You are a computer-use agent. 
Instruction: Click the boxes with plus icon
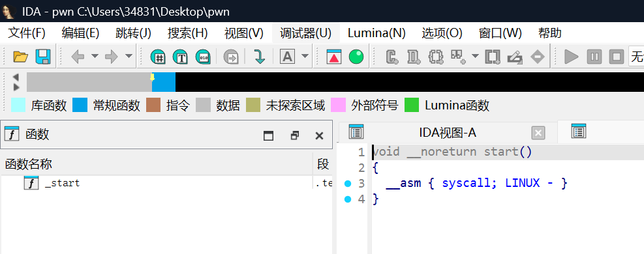click(x=458, y=57)
